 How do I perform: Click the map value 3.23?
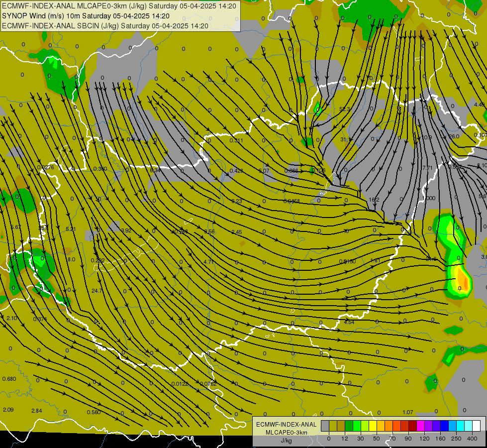pos(237,202)
